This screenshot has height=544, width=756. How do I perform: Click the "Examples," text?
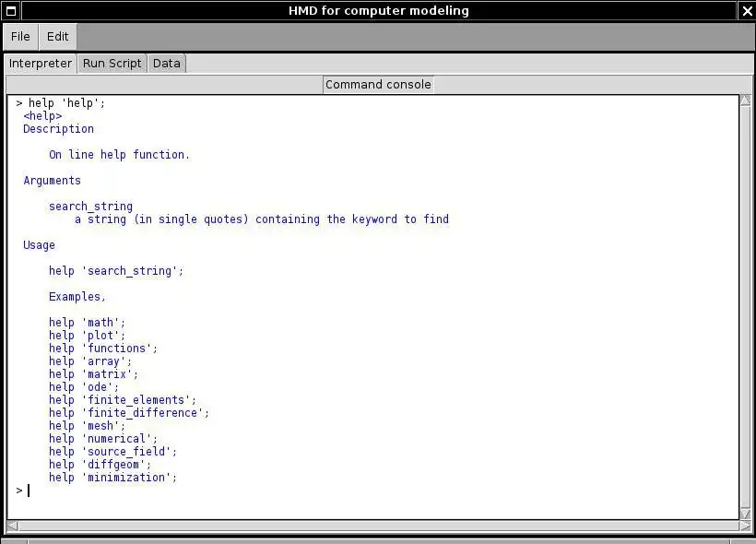77,297
